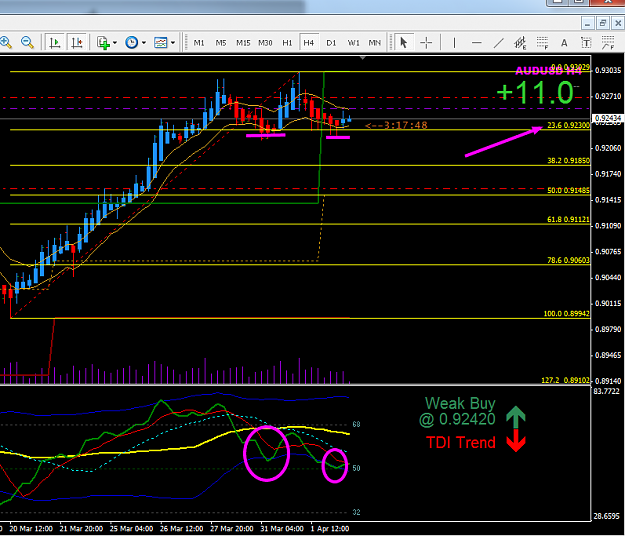625x536 pixels.
Task: Click the indicator level 32 label
Action: (x=356, y=512)
